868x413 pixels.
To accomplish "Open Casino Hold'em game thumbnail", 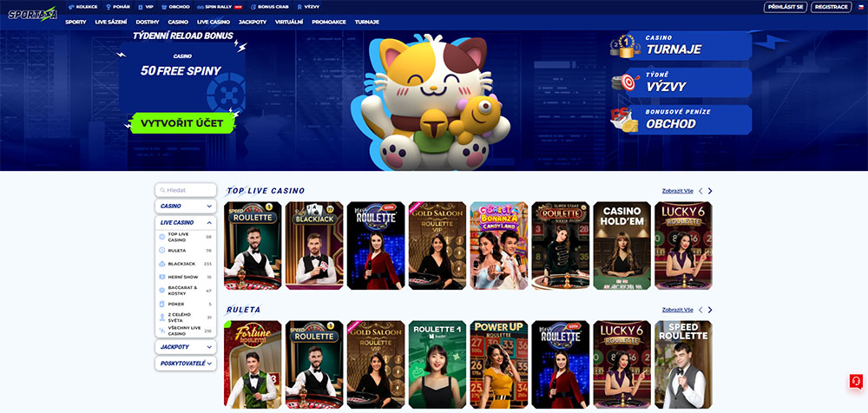I will (621, 246).
